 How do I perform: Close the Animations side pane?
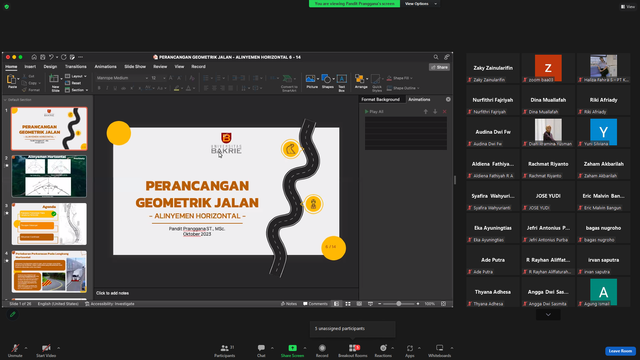(448, 100)
